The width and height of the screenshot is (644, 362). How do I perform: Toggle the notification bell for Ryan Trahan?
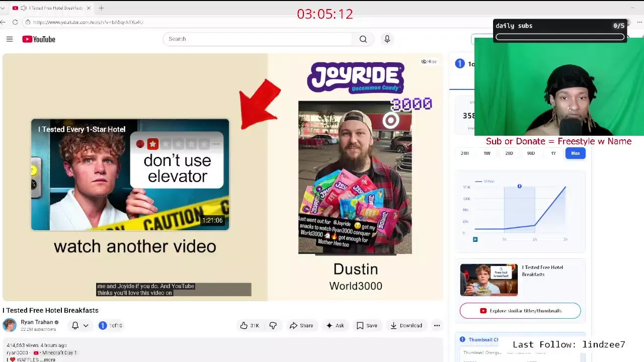tap(75, 326)
